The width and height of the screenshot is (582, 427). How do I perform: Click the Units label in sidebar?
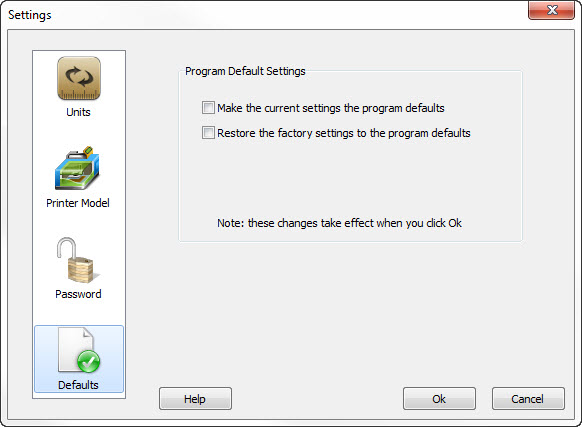coord(78,112)
